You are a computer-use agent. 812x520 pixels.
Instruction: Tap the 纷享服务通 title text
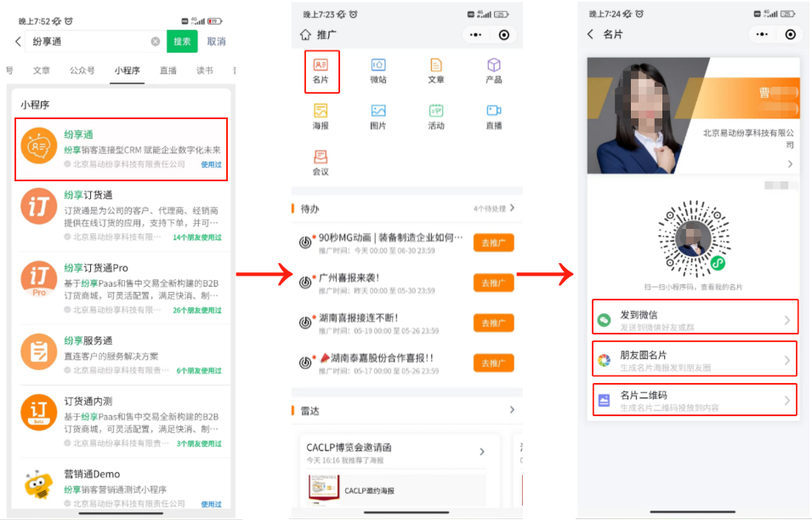88,340
